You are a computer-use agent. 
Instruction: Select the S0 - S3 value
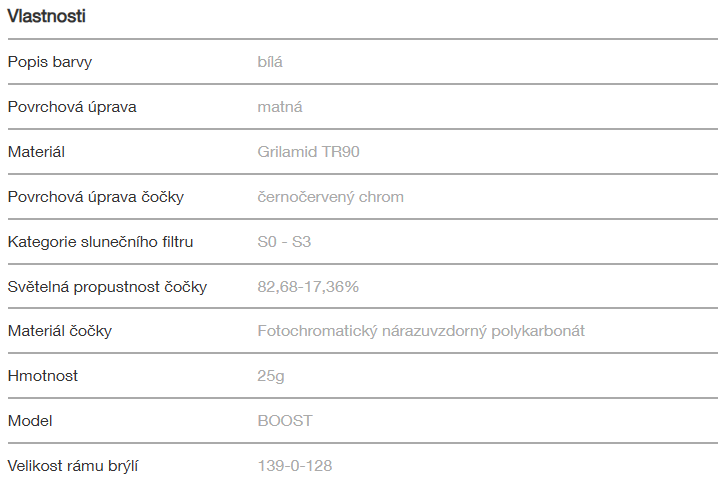click(x=284, y=242)
